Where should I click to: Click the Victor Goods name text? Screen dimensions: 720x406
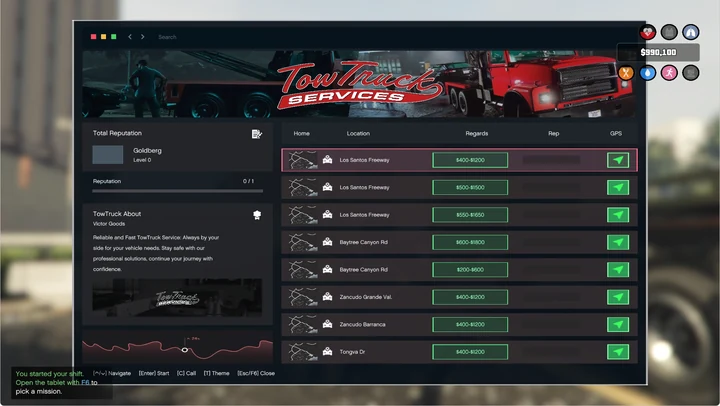[x=109, y=224]
